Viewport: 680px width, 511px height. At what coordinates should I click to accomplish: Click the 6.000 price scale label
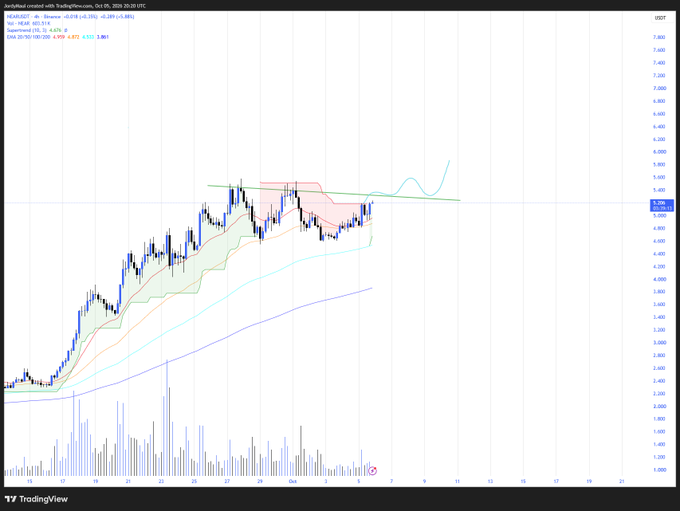[x=659, y=152]
